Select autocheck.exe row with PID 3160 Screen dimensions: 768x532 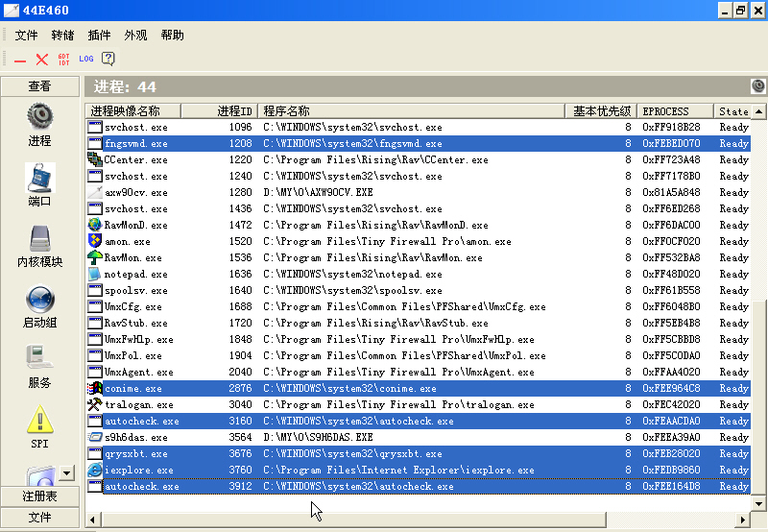[x=419, y=421]
